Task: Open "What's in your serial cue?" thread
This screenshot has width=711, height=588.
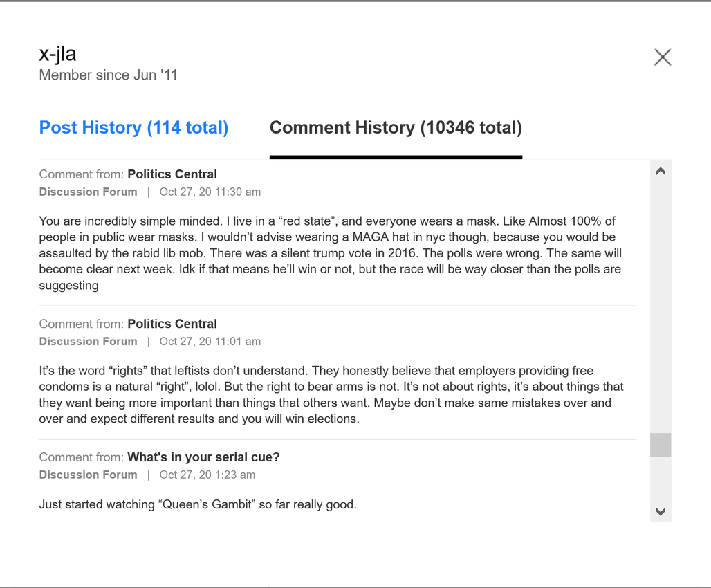Action: 203,457
